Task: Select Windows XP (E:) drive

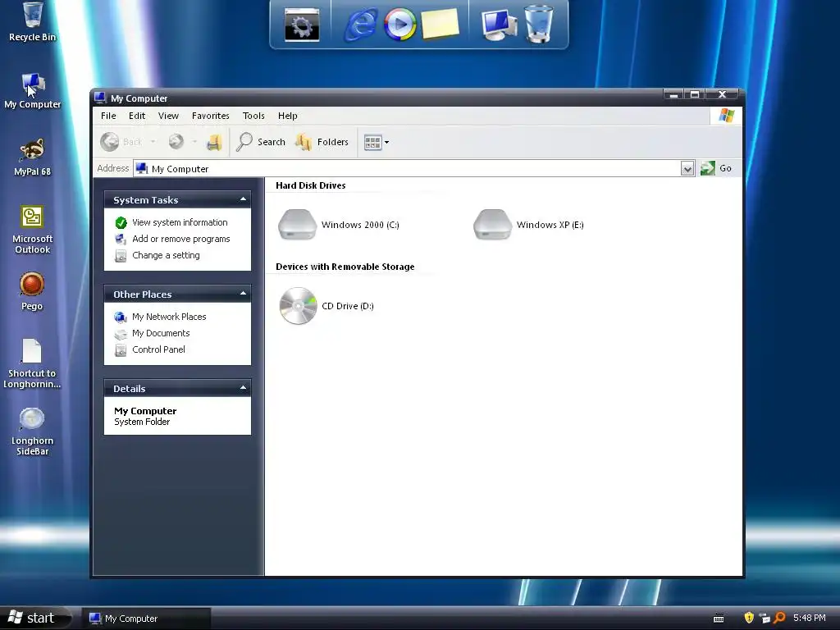Action: (528, 225)
